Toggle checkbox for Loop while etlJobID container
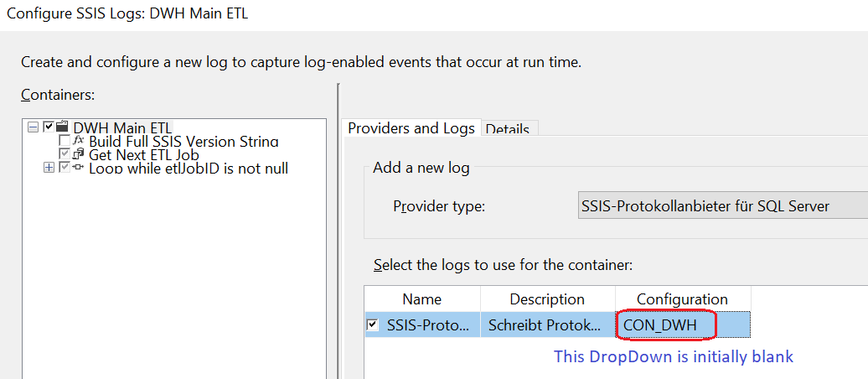Image resolution: width=868 pixels, height=379 pixels. (65, 169)
